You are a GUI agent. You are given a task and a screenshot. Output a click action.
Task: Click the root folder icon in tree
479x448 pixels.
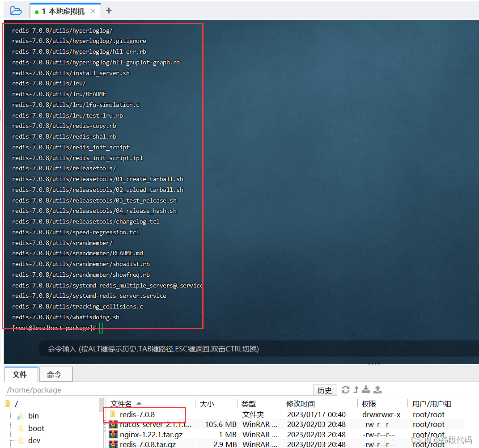point(8,404)
